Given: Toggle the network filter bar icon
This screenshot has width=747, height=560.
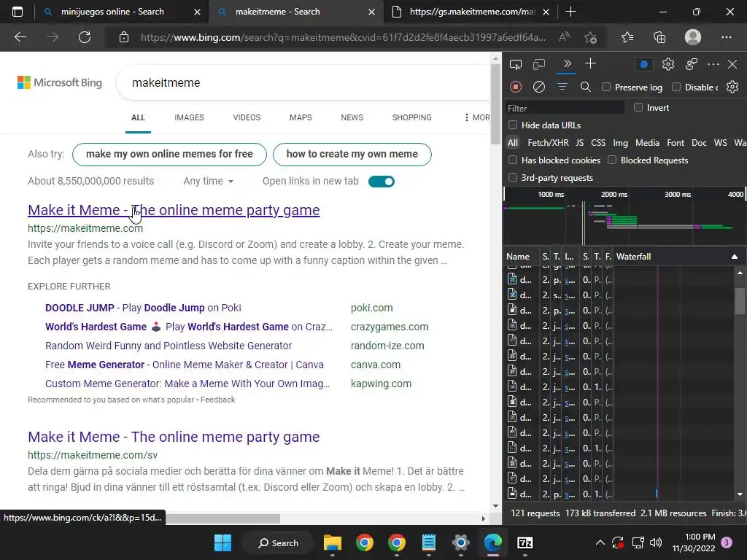Looking at the screenshot, I should [562, 87].
